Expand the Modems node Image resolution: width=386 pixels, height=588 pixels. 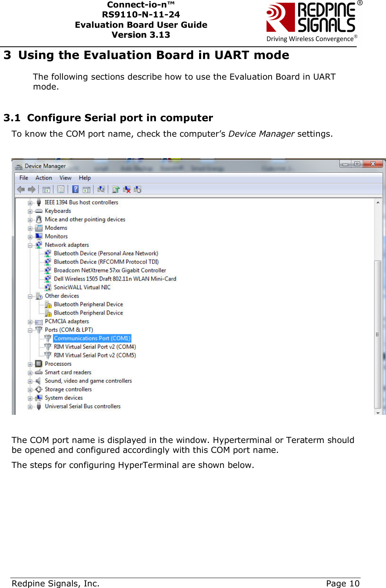coord(30,229)
